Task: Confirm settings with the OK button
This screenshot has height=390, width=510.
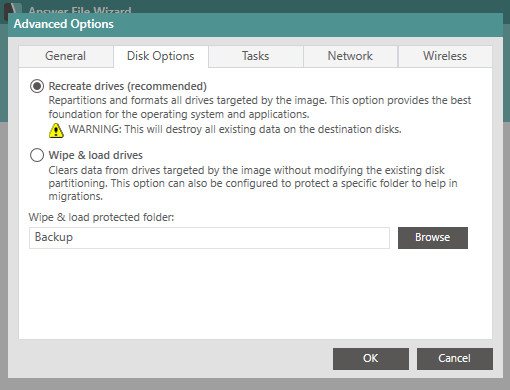Action: (371, 359)
